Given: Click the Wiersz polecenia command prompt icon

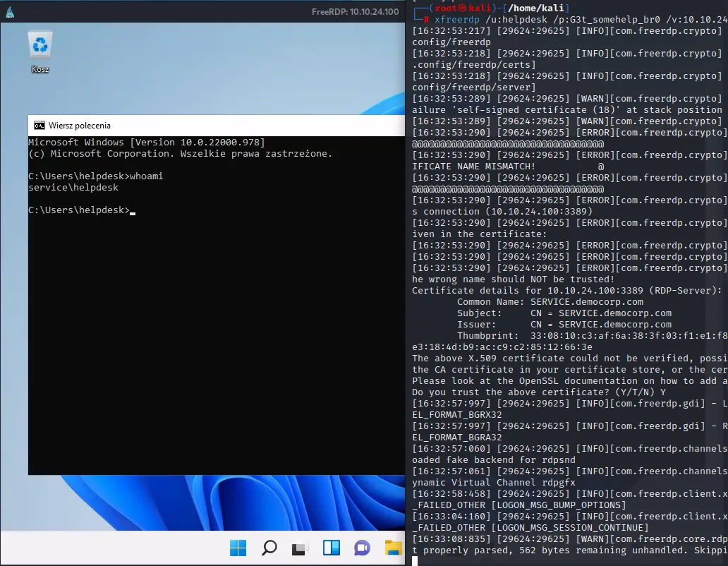Looking at the screenshot, I should coord(40,126).
